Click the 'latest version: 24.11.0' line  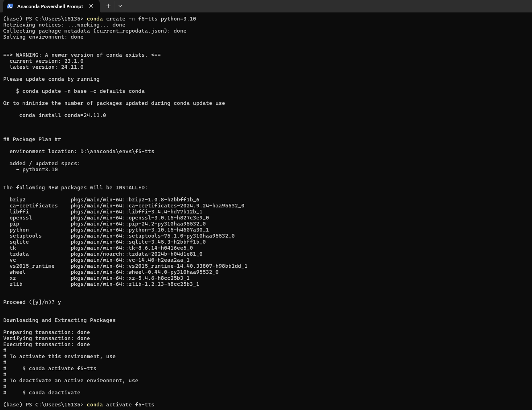tap(47, 67)
